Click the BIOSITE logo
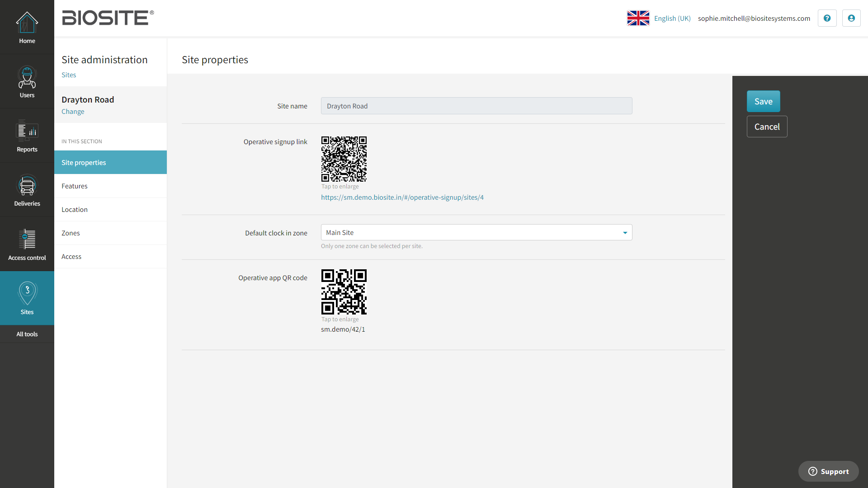Screen dimensions: 868x488 click(x=108, y=18)
